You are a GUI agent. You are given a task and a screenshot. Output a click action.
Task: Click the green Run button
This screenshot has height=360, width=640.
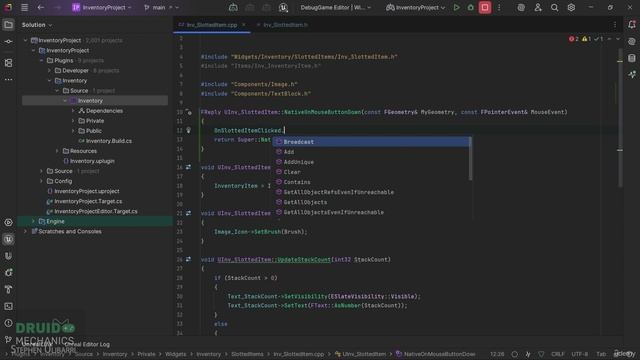pos(456,7)
